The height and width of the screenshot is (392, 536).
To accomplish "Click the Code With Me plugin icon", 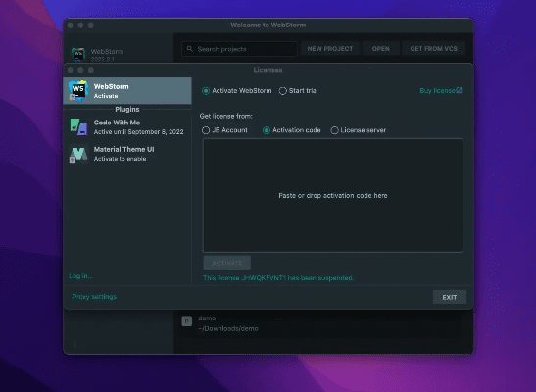I will [x=78, y=127].
